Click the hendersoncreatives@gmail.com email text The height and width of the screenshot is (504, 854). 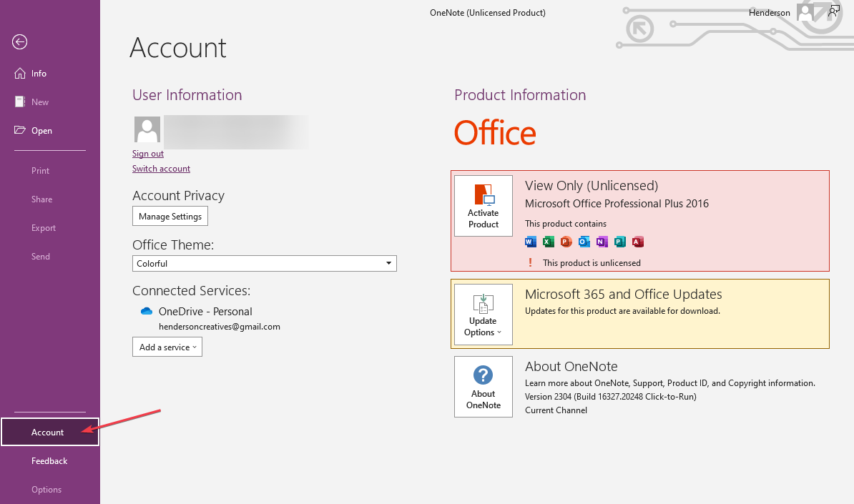click(220, 327)
